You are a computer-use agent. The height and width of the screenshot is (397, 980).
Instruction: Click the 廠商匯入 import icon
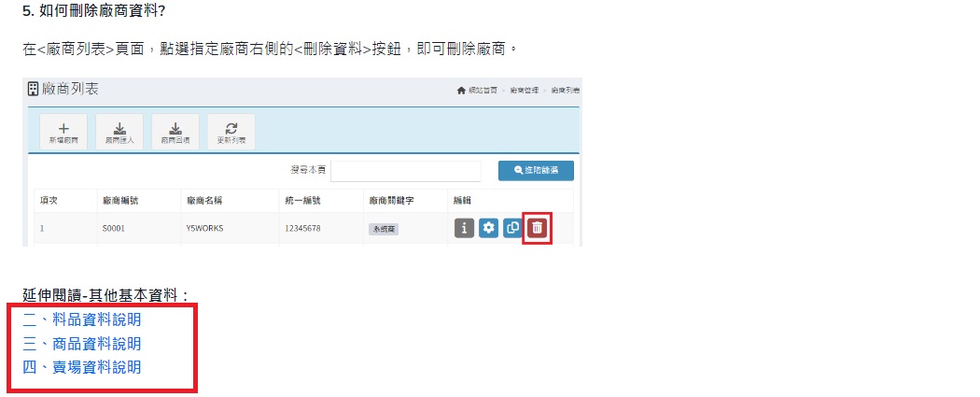click(119, 133)
